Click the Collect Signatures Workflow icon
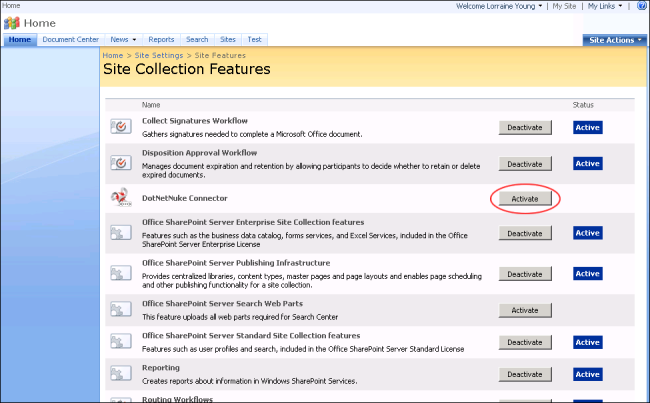650x403 pixels. (121, 126)
